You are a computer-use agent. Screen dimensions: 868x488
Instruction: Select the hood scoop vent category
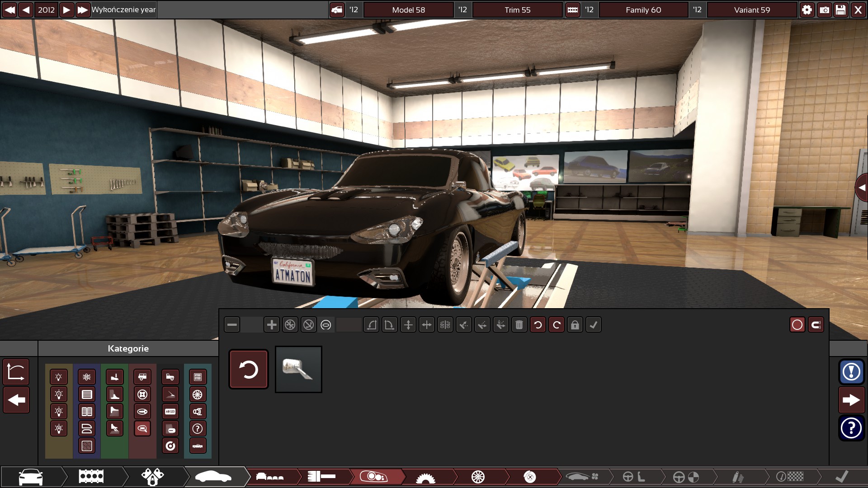click(x=87, y=428)
